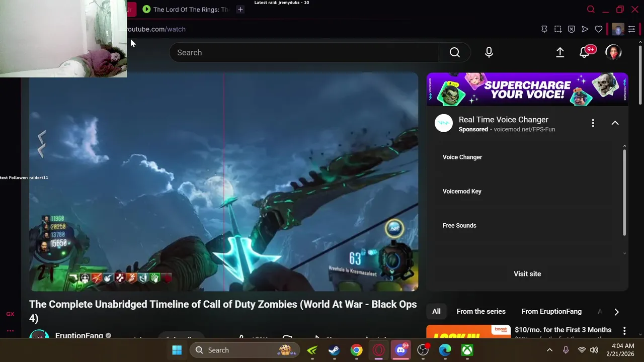
Task: Click the video player to toggle playback
Action: click(x=223, y=182)
